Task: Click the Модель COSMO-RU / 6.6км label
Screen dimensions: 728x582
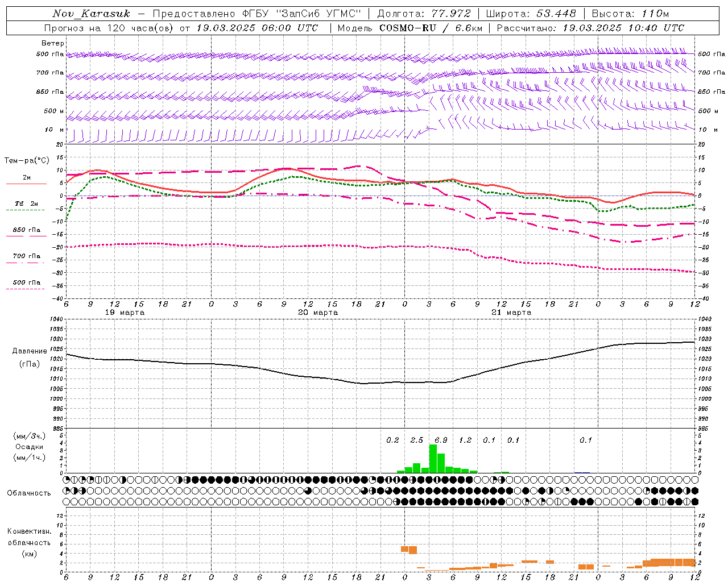Action: [409, 28]
